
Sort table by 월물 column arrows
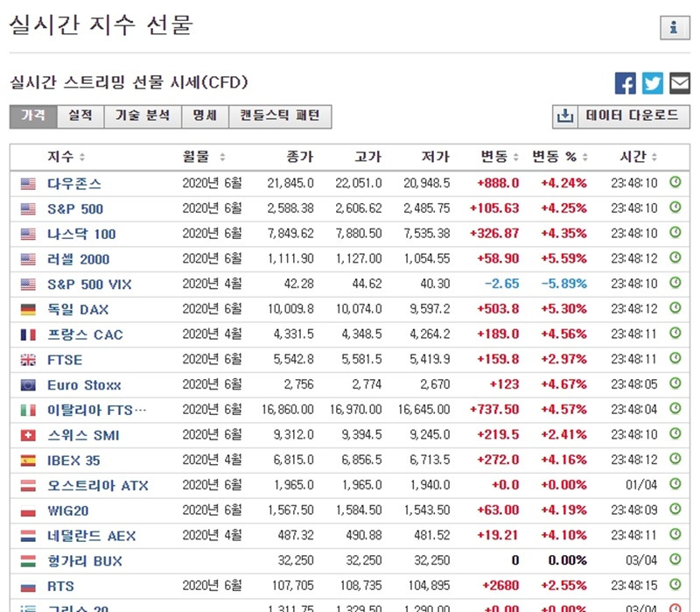point(222,157)
